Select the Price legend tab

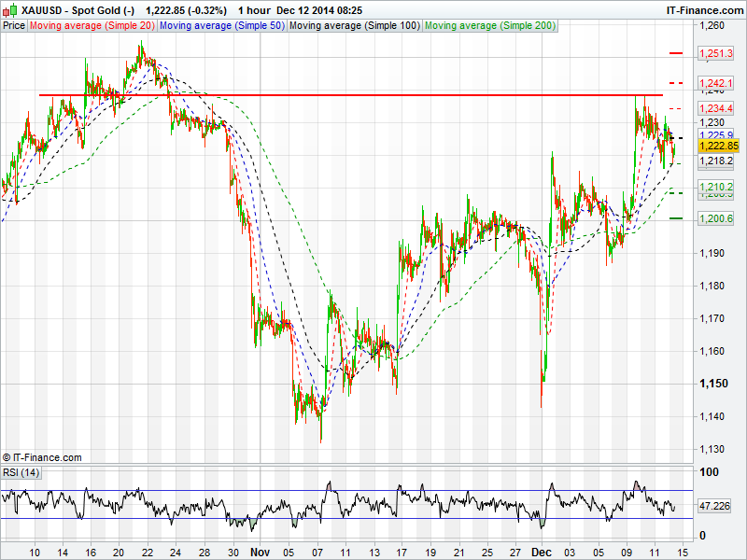click(x=14, y=25)
